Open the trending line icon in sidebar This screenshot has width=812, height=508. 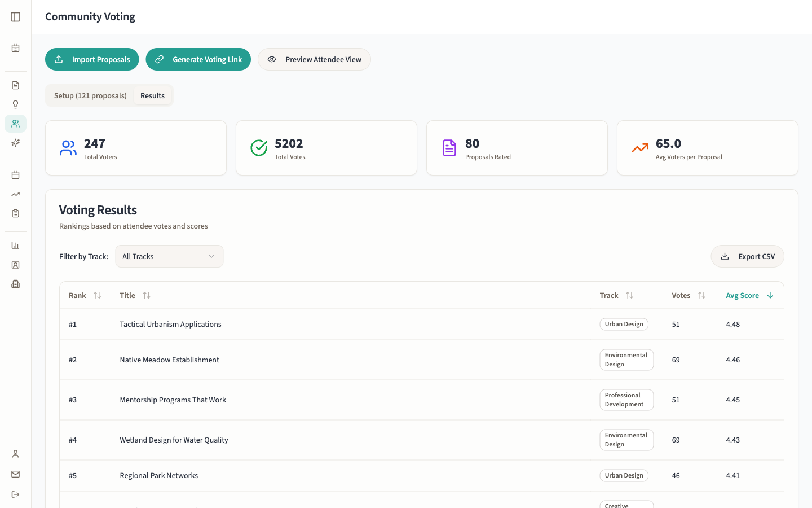click(16, 194)
